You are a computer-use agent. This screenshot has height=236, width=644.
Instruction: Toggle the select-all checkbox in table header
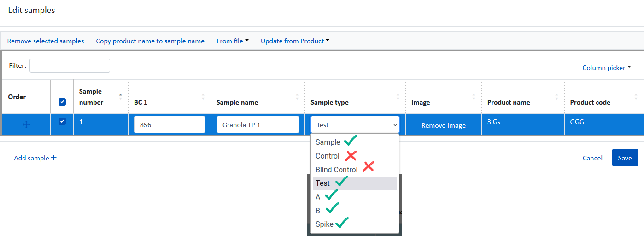click(x=62, y=102)
